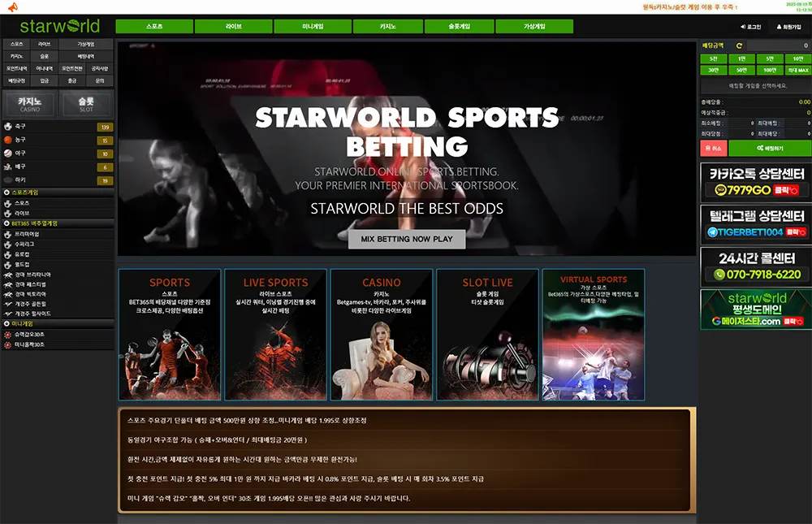Click the orange megaphone icon at top-left
Image resolution: width=812 pixels, height=524 pixels.
click(x=13, y=6)
